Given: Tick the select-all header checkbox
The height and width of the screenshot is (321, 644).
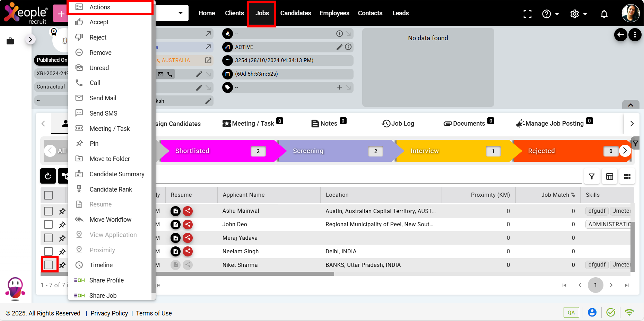Looking at the screenshot, I should [49, 195].
